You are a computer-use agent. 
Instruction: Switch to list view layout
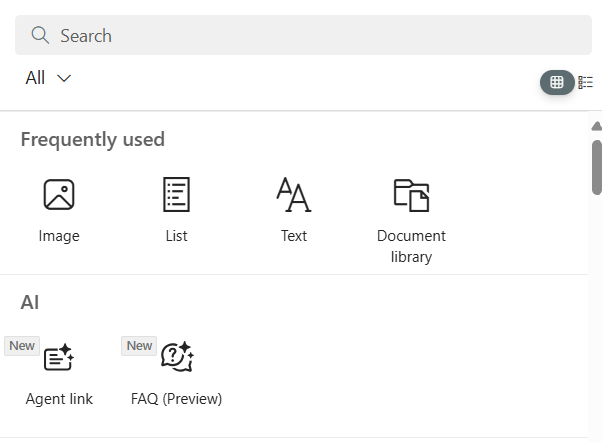coord(586,82)
